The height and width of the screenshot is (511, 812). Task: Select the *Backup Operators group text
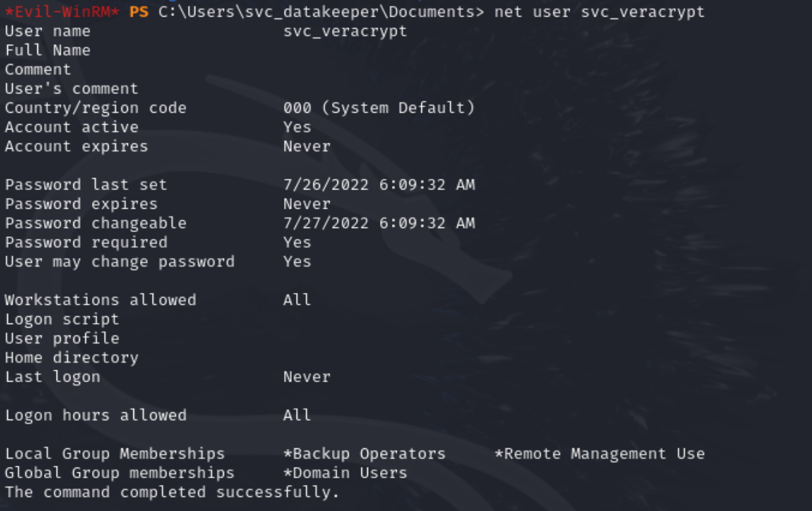click(x=364, y=454)
